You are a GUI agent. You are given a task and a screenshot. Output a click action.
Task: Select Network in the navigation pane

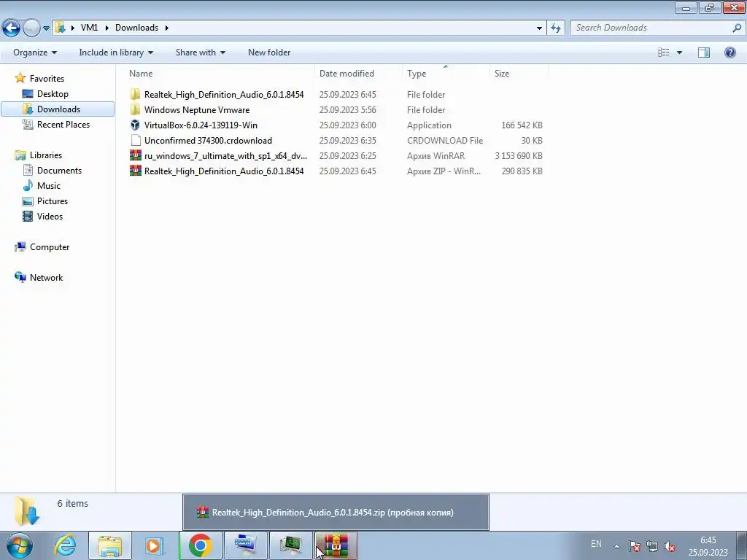(46, 278)
